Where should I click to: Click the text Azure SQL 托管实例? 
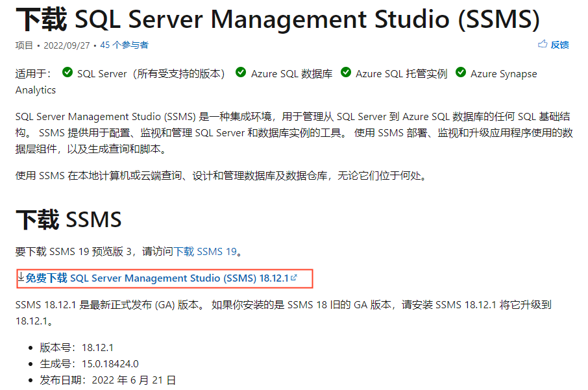pyautogui.click(x=401, y=74)
